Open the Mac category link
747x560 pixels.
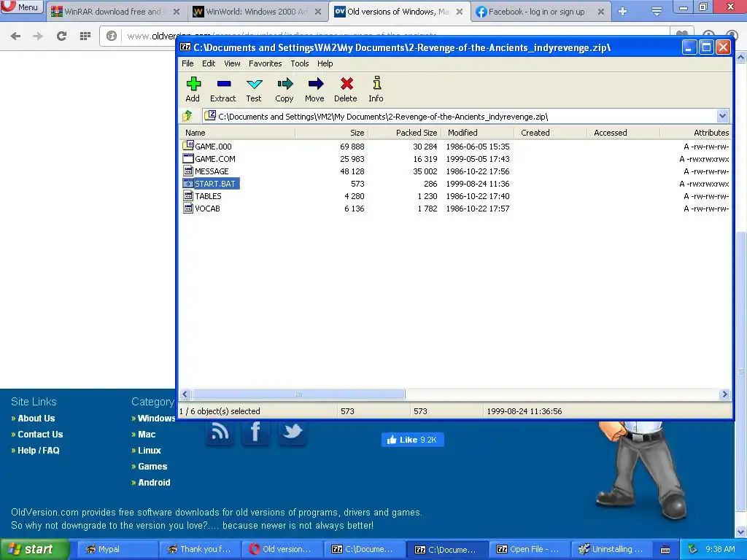(147, 435)
